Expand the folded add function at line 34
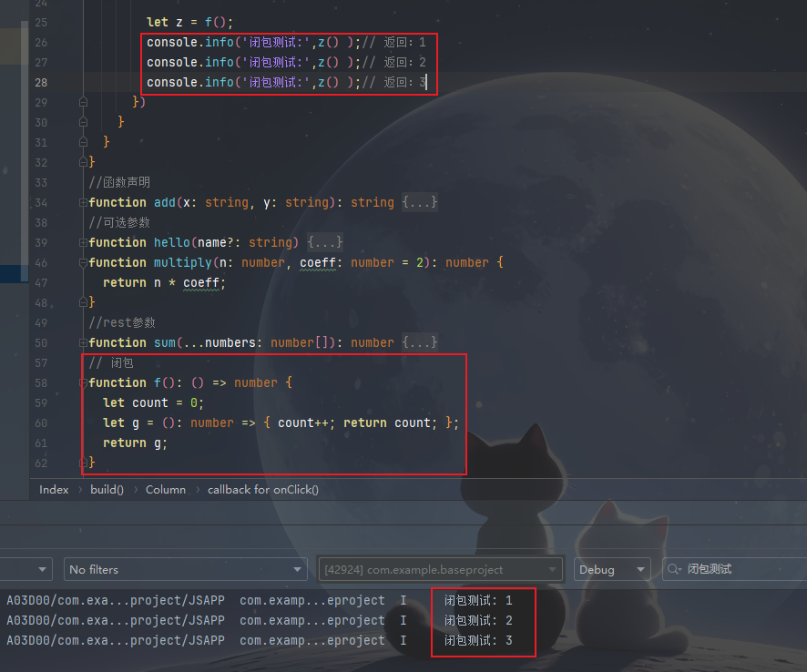The height and width of the screenshot is (672, 807). point(83,203)
